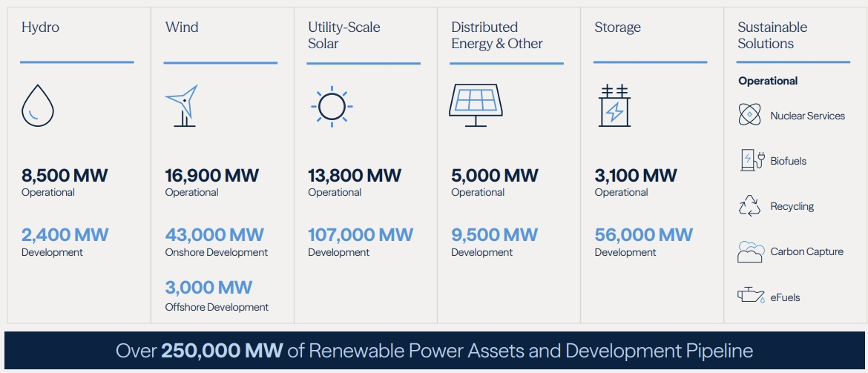The image size is (868, 373).
Task: Open the Sustainable Solutions heading
Action: point(772,36)
